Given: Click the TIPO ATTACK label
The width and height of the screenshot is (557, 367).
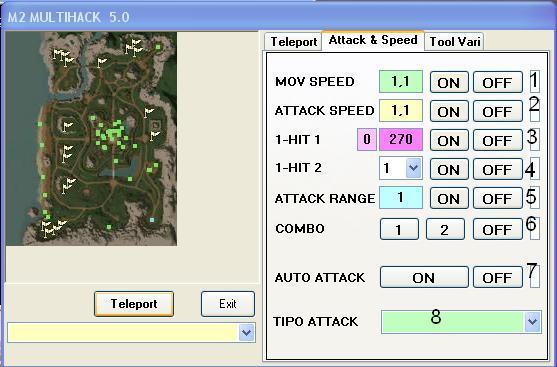Looking at the screenshot, I should 315,322.
